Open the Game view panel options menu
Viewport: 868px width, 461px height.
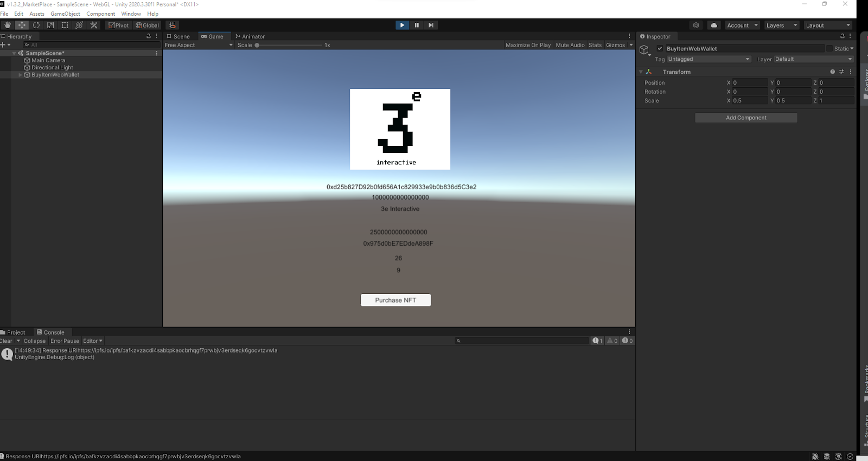[x=629, y=36]
